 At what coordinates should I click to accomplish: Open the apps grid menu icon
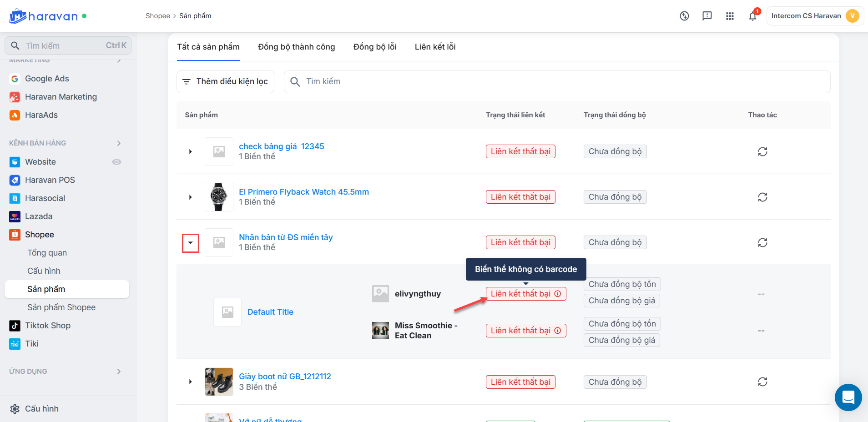click(730, 16)
